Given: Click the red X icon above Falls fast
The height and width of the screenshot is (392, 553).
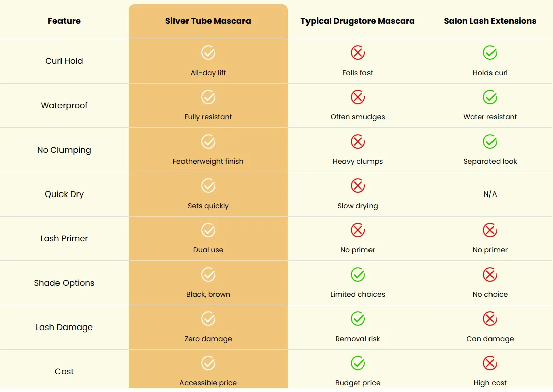Looking at the screenshot, I should [x=357, y=53].
